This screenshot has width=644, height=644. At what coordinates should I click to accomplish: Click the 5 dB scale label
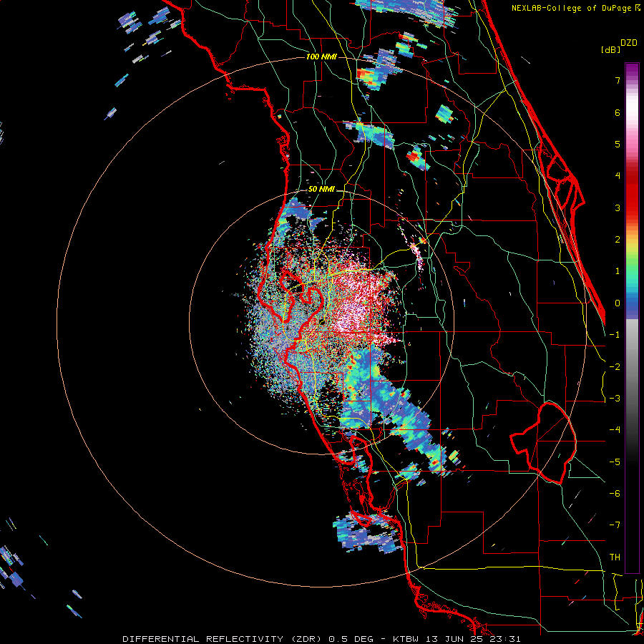[618, 144]
